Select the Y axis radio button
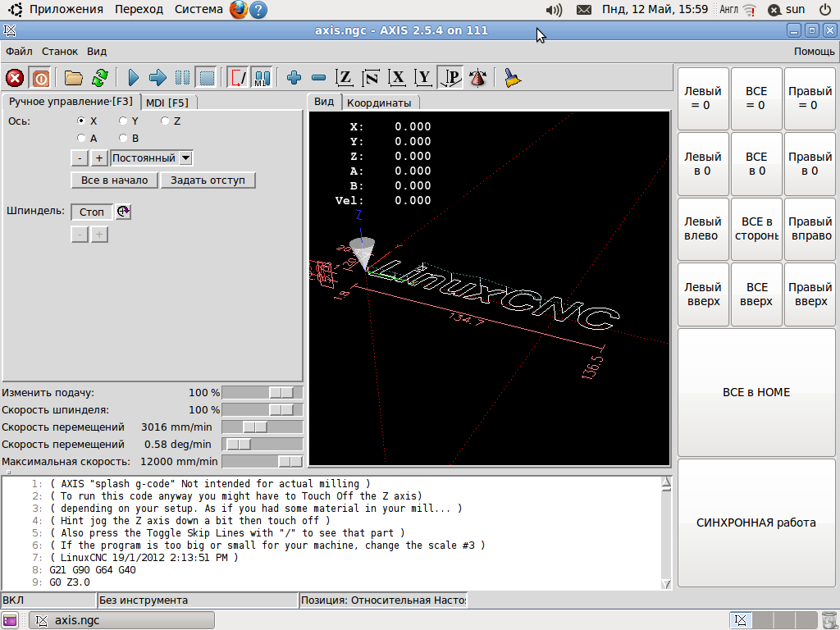Image resolution: width=840 pixels, height=630 pixels. coord(124,121)
